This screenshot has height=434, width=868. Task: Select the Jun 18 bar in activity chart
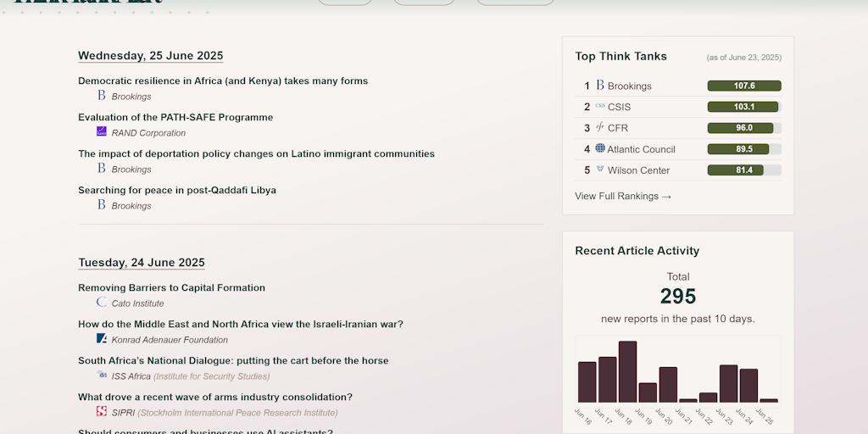tap(628, 371)
